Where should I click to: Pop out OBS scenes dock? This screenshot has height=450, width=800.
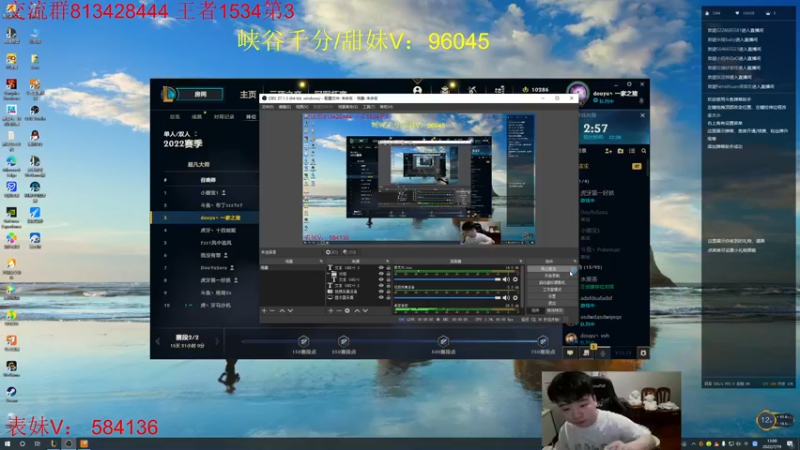tap(321, 261)
